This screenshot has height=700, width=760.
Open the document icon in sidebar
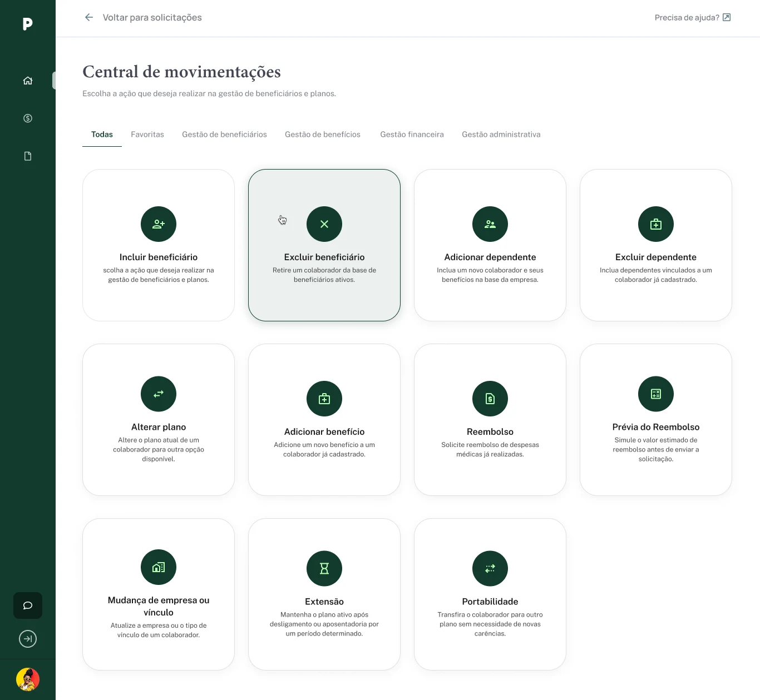click(28, 156)
